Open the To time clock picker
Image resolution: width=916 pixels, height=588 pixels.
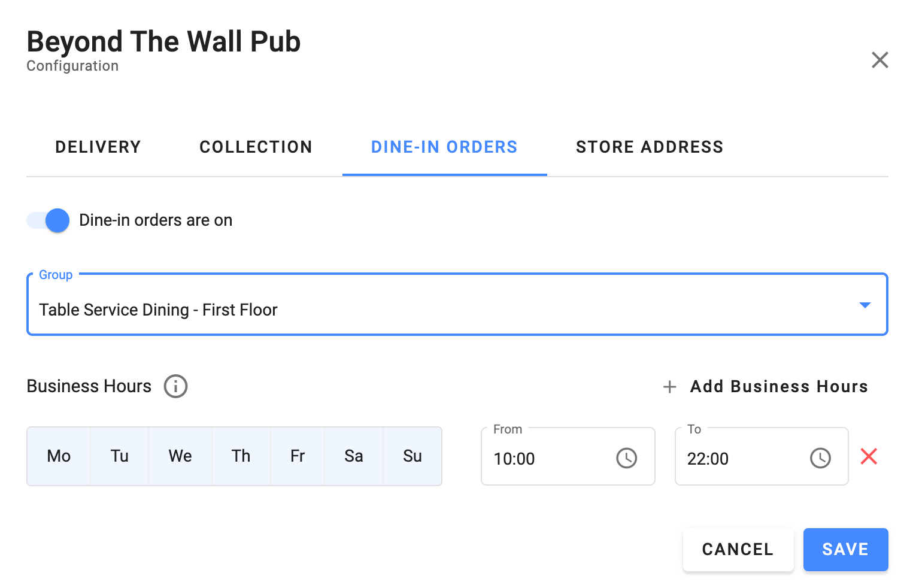(820, 458)
